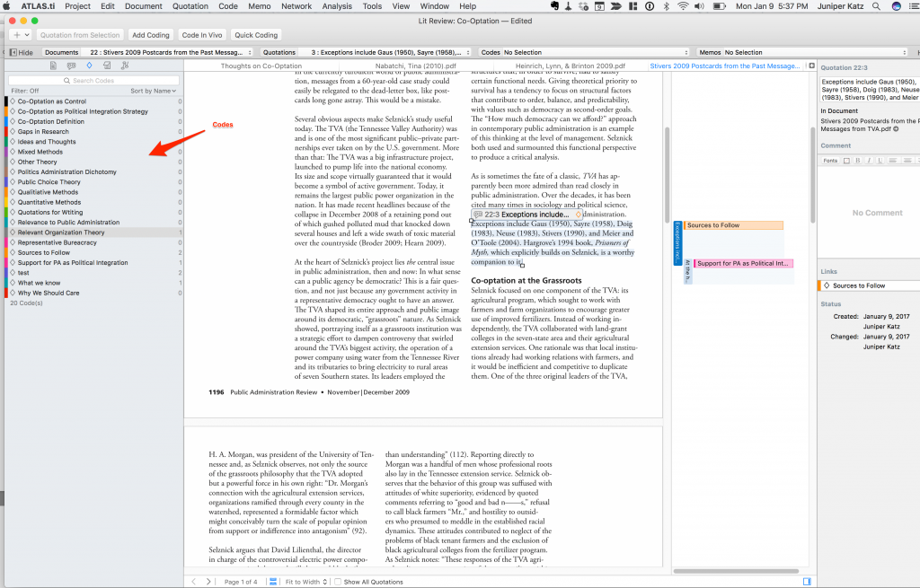This screenshot has height=588, width=920.
Task: Switch to Heinrich, Lynn, & Brinton 2009.pdf tab
Action: 571,66
